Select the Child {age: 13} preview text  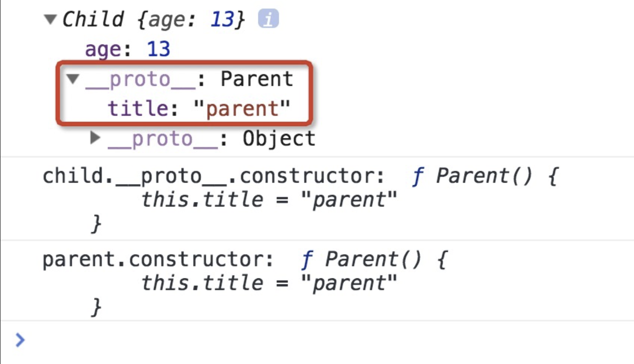[x=153, y=20]
